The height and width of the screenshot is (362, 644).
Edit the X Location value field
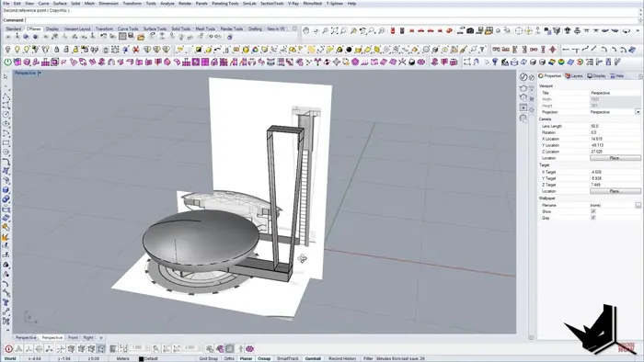(x=615, y=139)
